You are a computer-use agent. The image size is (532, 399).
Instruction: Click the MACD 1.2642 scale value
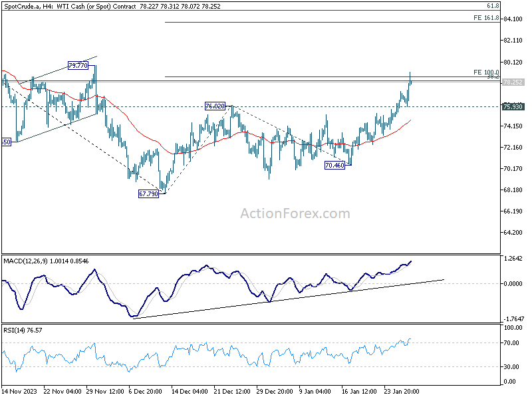(513, 259)
